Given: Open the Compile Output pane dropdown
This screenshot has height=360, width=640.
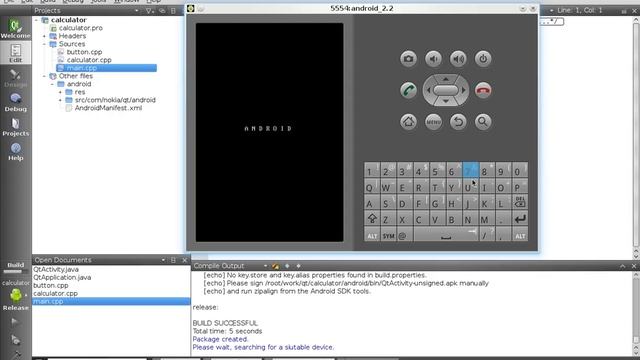Looking at the screenshot, I should pos(265,266).
